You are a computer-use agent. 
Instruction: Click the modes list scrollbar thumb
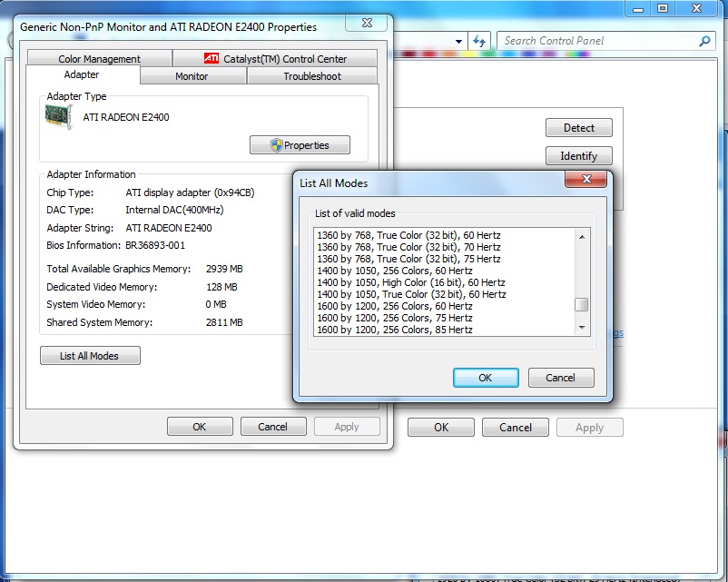[581, 305]
